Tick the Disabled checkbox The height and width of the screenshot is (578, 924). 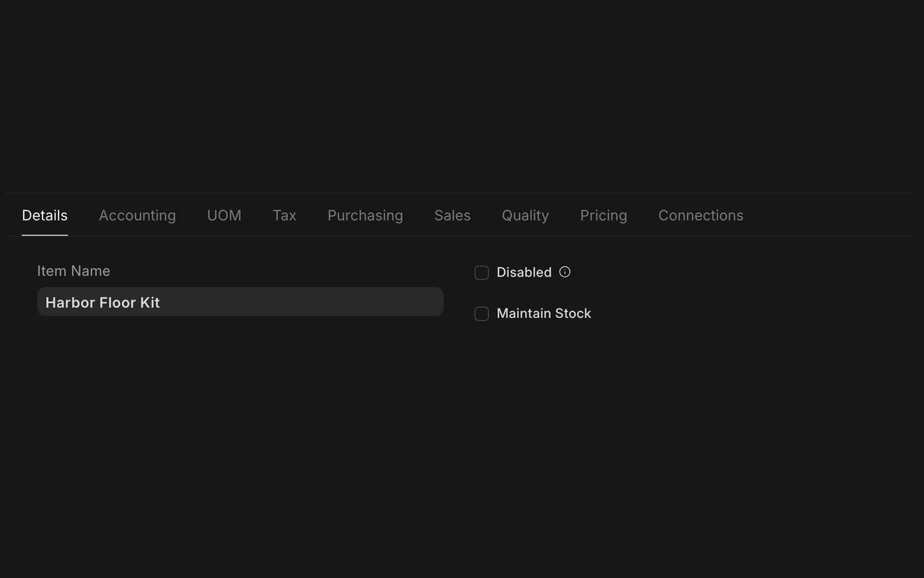tap(481, 272)
